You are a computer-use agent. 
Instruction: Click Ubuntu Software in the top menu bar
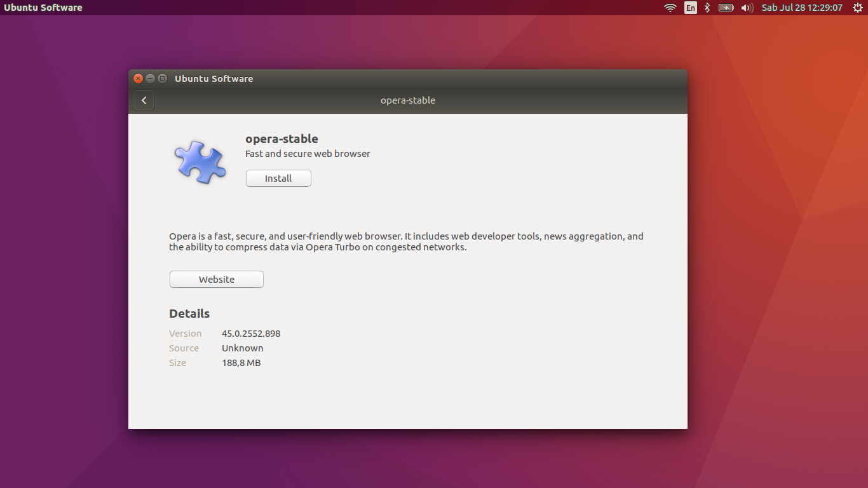[43, 8]
